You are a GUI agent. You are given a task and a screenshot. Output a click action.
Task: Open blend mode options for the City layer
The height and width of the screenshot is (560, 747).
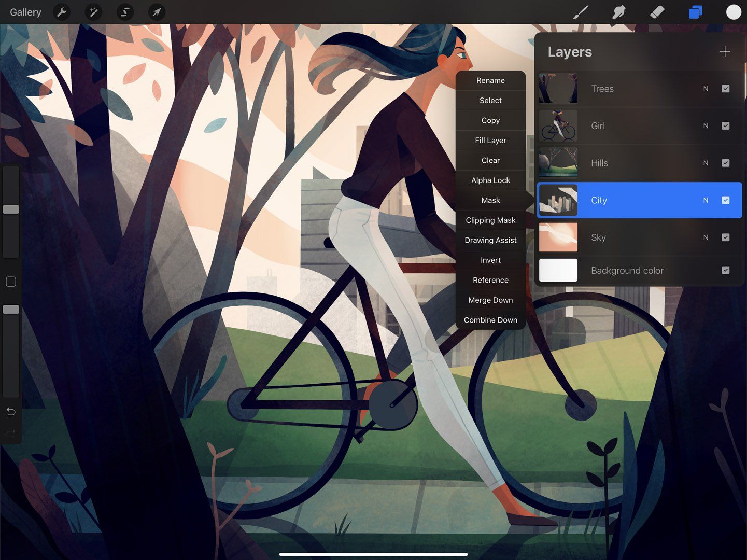click(706, 200)
